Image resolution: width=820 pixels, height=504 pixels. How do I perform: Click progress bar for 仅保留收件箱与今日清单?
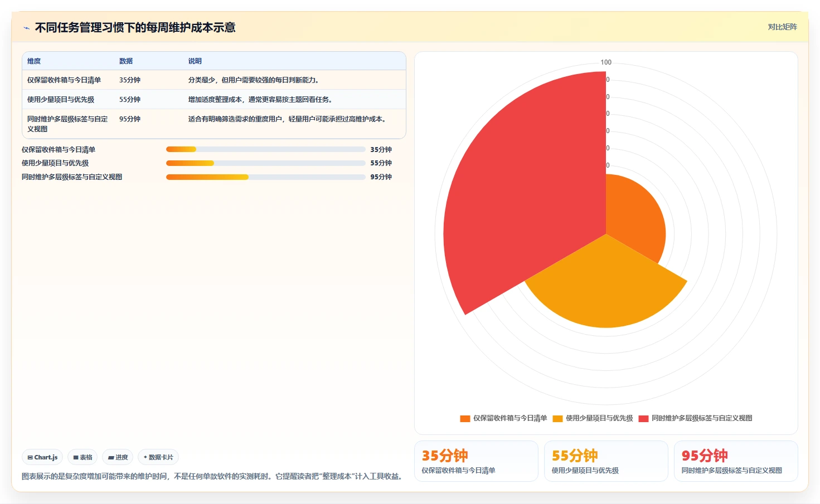click(265, 149)
